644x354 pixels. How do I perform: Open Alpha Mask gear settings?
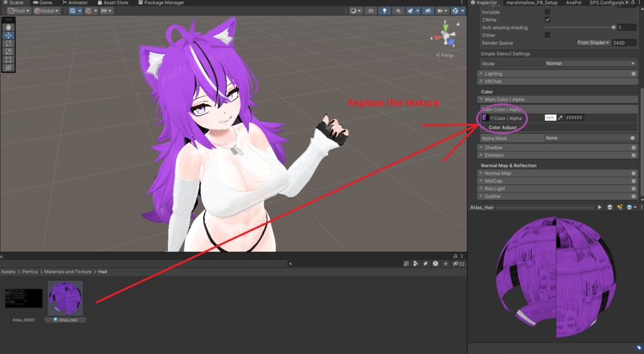click(633, 138)
